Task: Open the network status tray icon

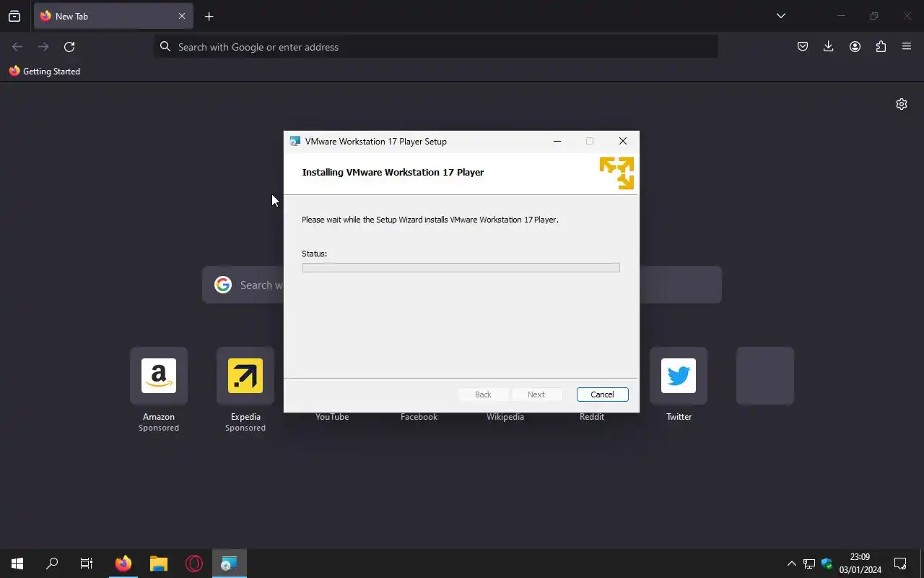Action: 809,564
